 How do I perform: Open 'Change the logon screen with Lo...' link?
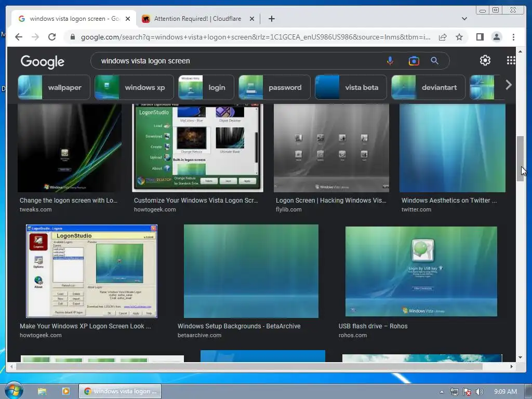(69, 201)
